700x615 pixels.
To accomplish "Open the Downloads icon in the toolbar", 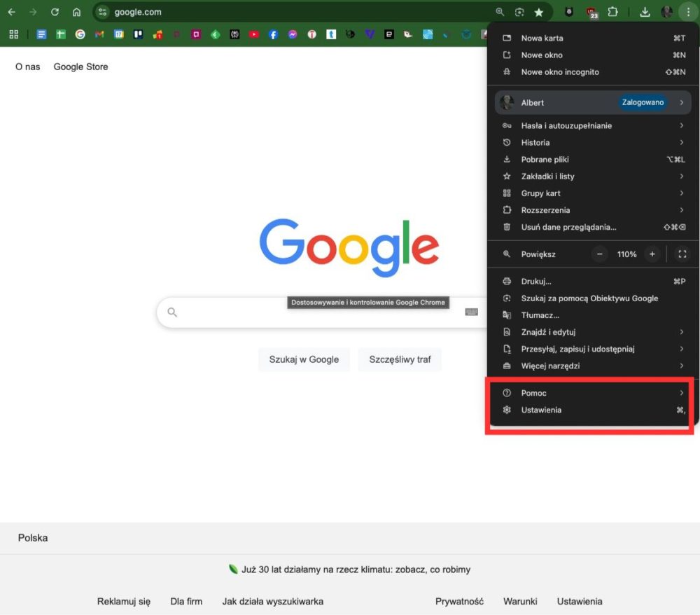I will pyautogui.click(x=645, y=12).
